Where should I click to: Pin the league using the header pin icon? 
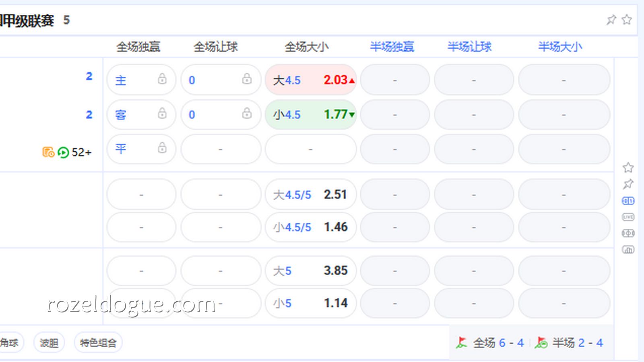(x=611, y=20)
